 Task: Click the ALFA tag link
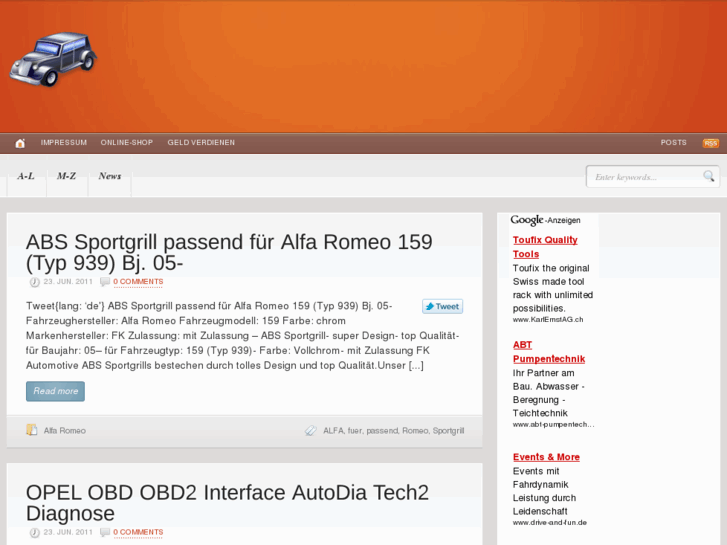(333, 430)
